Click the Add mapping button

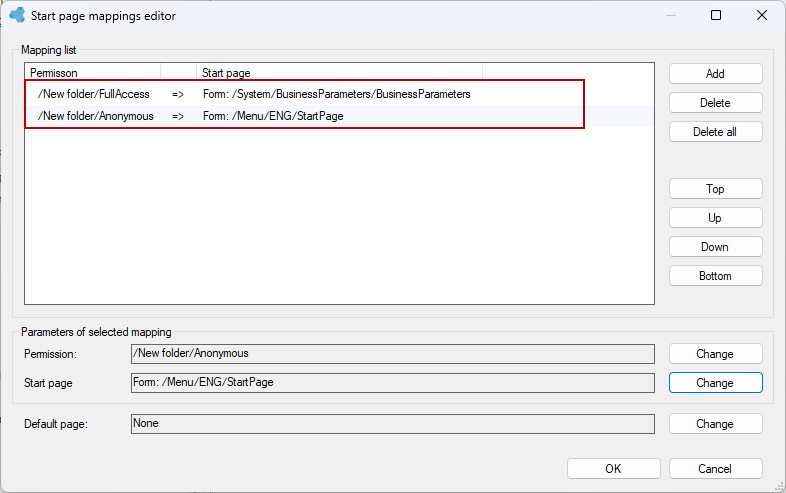(715, 74)
